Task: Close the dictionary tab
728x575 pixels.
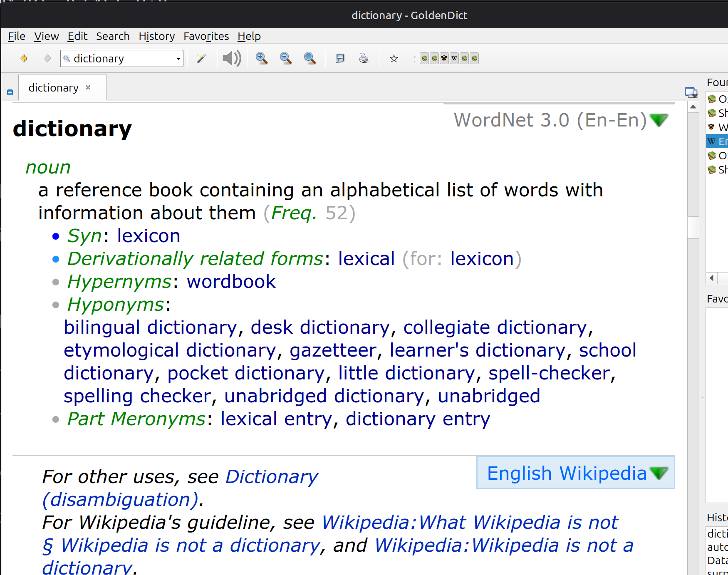Action: (88, 87)
